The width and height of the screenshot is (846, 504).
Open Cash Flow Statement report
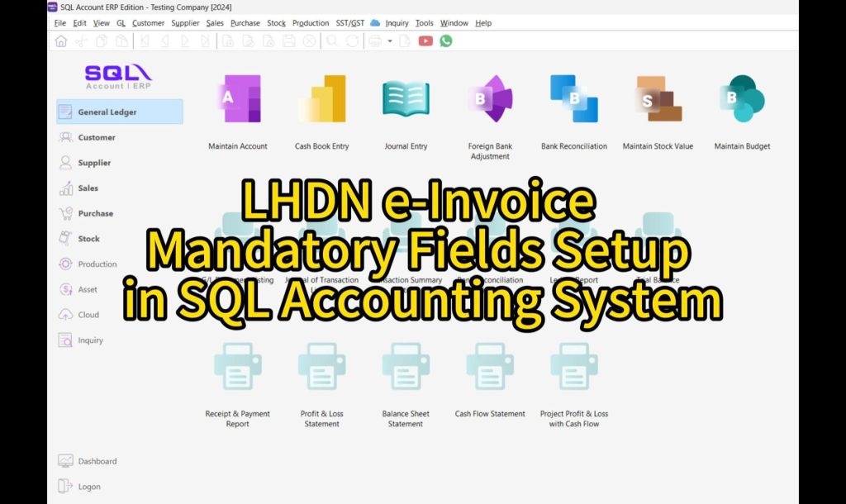point(490,380)
